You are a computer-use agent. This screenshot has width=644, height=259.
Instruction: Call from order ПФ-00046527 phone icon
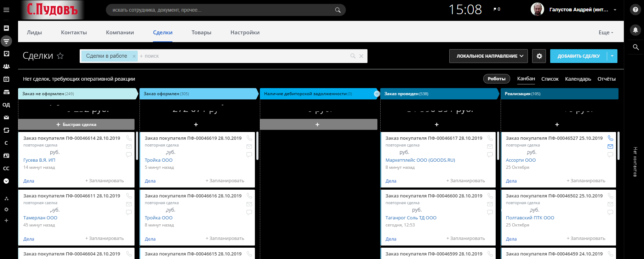610,138
